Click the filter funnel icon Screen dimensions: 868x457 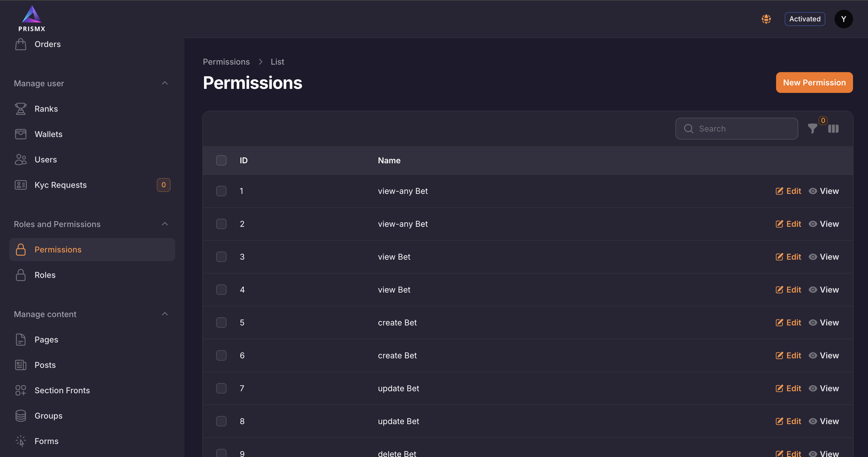(812, 129)
